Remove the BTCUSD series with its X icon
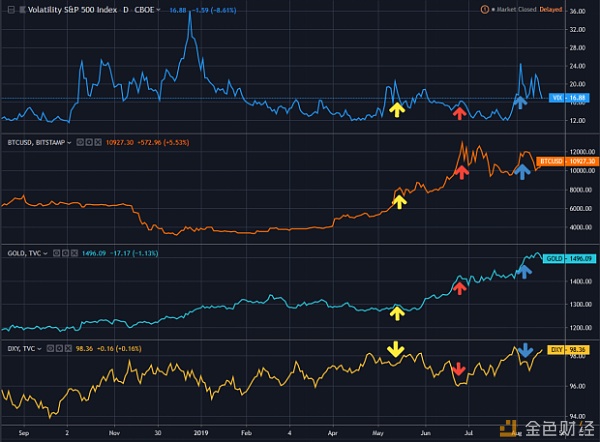The image size is (600, 442). (x=98, y=142)
